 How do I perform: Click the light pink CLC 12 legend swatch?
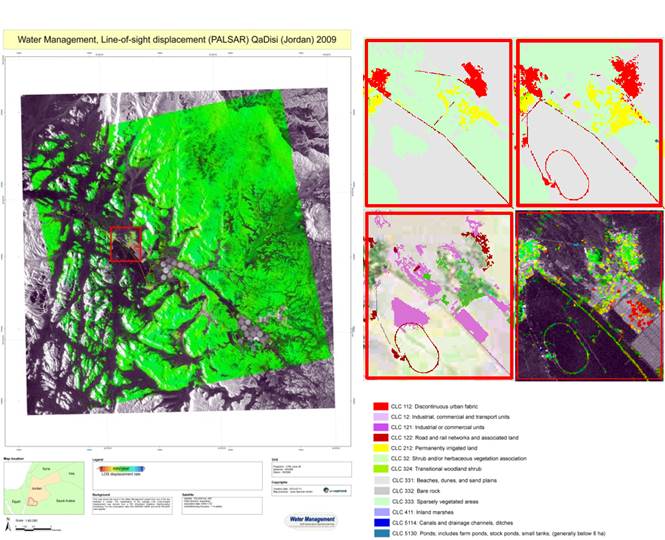(x=380, y=417)
